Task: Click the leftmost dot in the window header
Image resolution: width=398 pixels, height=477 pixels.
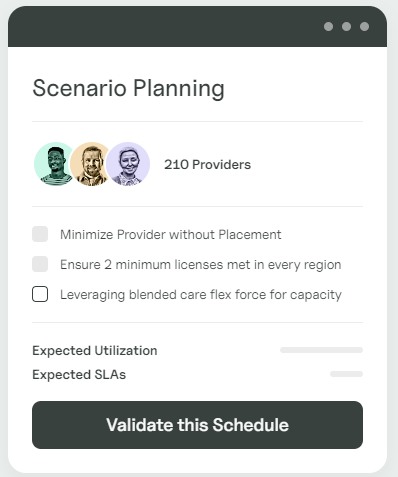Action: pos(328,26)
